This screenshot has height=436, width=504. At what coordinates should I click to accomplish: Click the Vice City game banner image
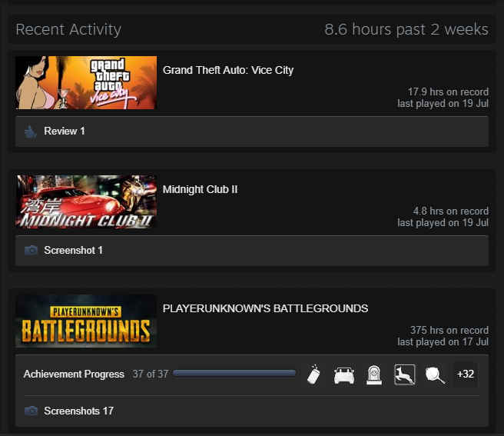[x=86, y=82]
